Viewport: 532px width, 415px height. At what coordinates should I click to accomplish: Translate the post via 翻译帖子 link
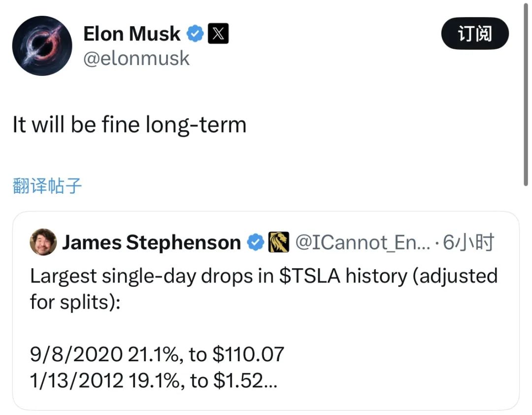[47, 186]
